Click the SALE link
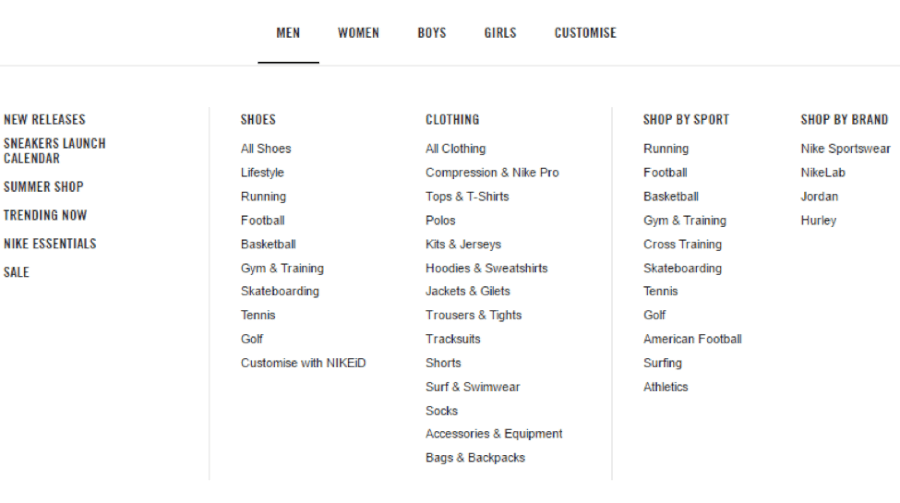The image size is (900, 503). 16,272
